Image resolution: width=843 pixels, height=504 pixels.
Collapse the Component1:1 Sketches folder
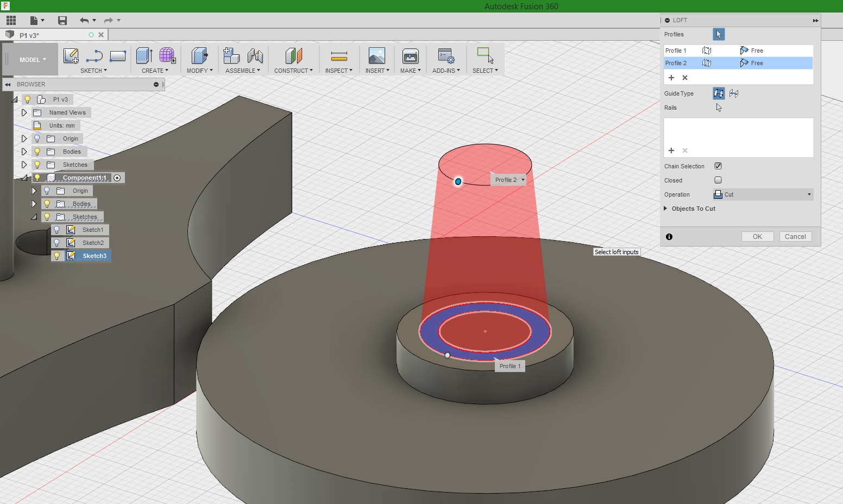[34, 217]
